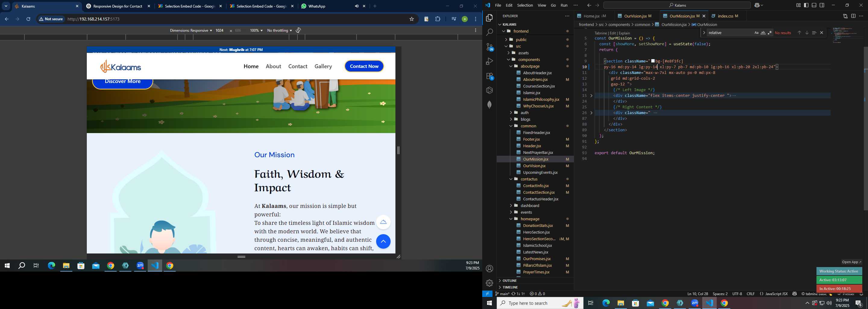Expand the replace field chevron in find widget
The image size is (868, 309).
[x=704, y=33]
